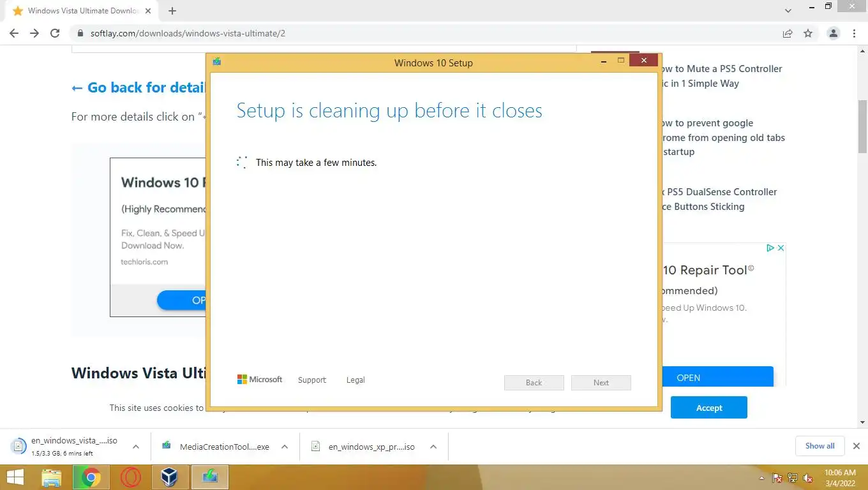Open File Explorer from the taskbar
The height and width of the screenshot is (490, 868).
point(52,477)
